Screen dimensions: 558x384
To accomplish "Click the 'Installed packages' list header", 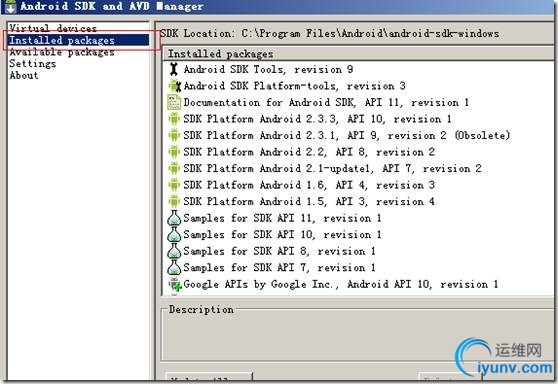I will pyautogui.click(x=359, y=54).
